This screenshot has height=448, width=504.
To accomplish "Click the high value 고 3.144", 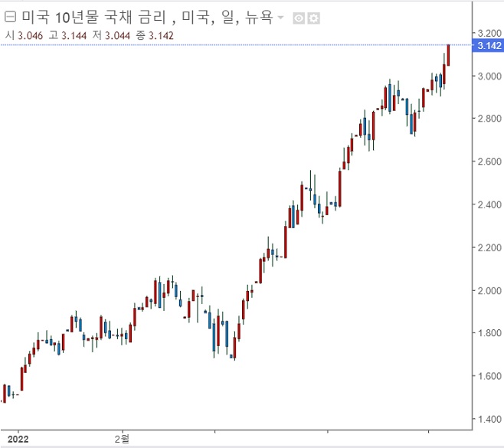I will point(67,35).
